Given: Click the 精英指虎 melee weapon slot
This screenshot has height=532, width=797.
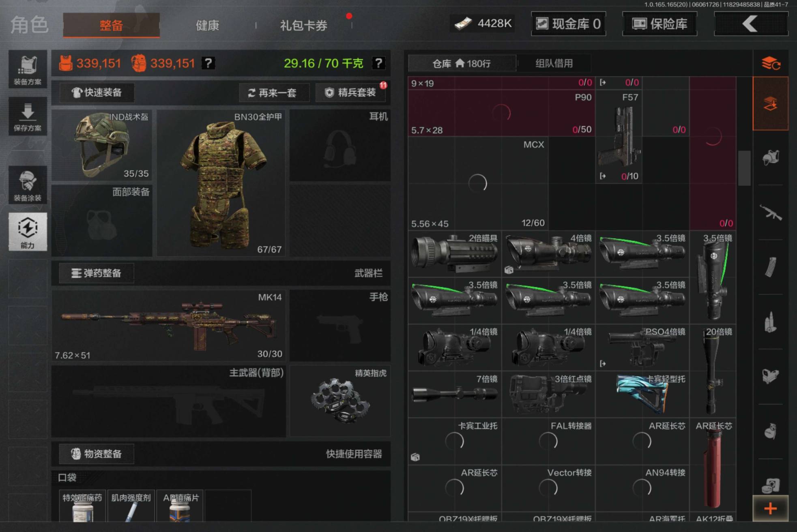Looking at the screenshot, I should 340,401.
